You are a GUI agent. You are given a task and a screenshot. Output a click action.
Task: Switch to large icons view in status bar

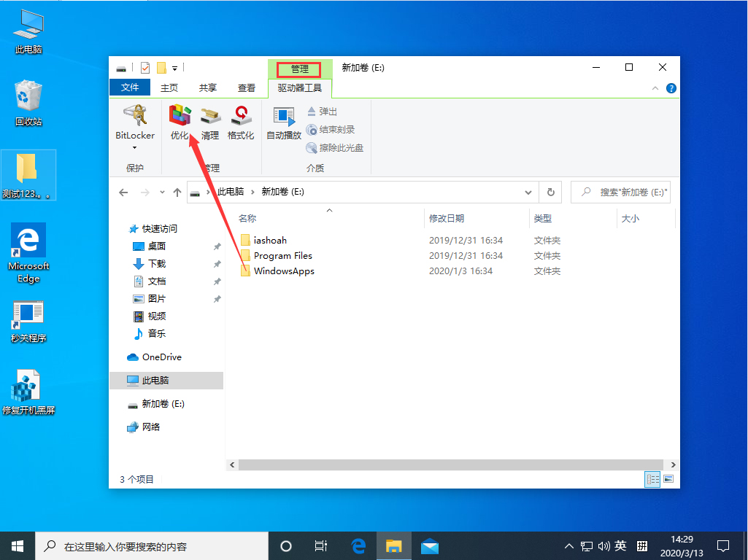[667, 479]
